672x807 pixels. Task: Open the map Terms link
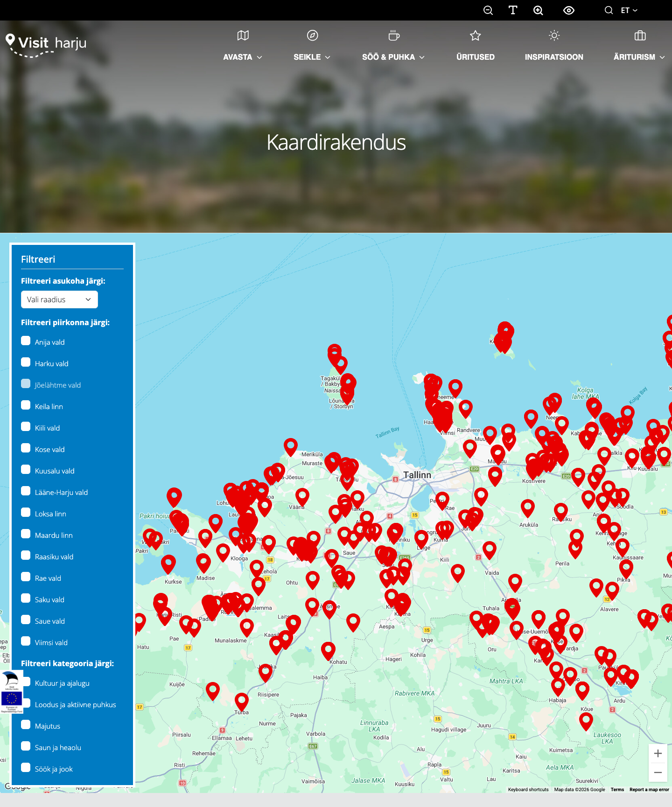[x=617, y=790]
